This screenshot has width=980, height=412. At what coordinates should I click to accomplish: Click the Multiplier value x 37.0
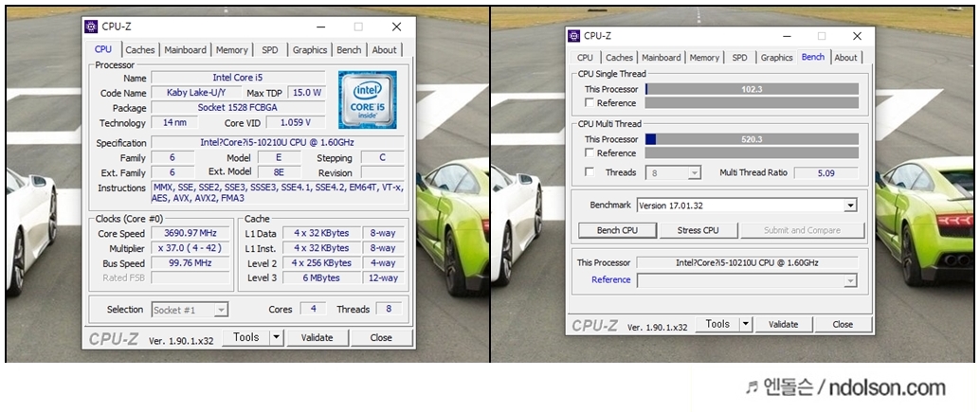click(190, 248)
